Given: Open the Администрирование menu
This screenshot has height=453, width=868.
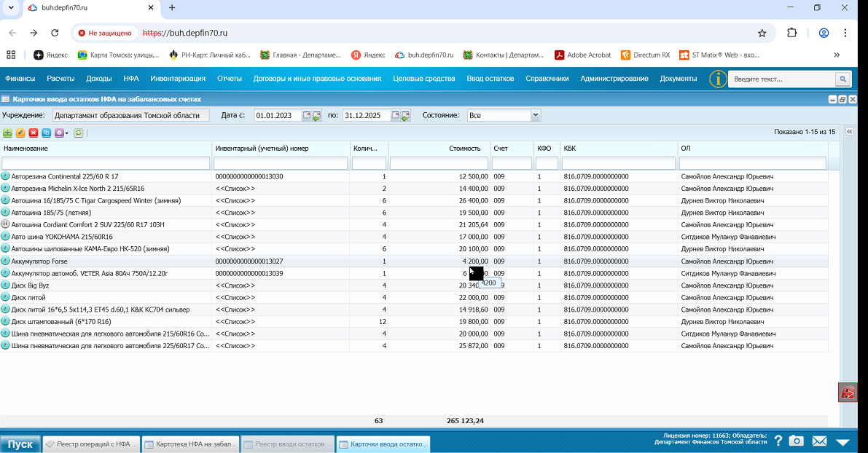Looking at the screenshot, I should [x=614, y=79].
